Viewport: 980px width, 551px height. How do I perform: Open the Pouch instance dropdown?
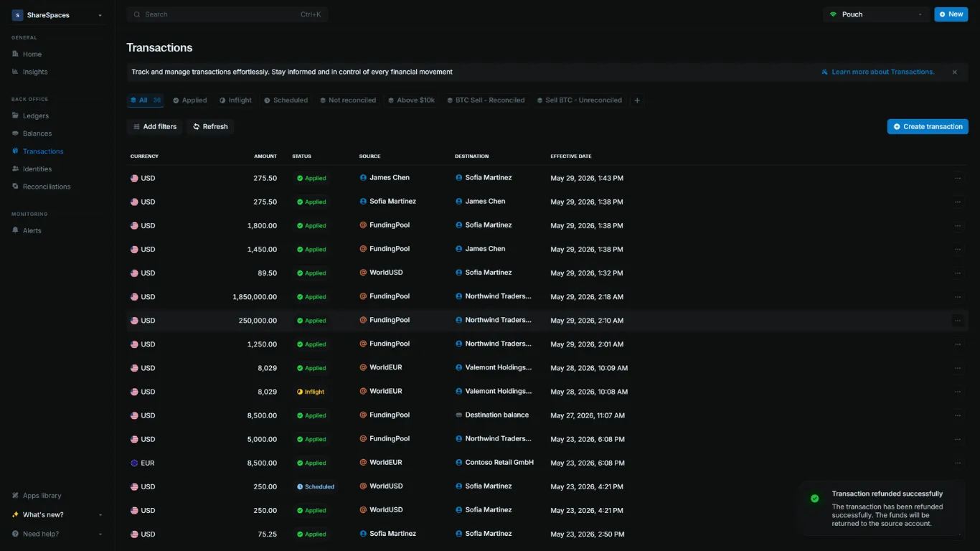click(x=876, y=14)
